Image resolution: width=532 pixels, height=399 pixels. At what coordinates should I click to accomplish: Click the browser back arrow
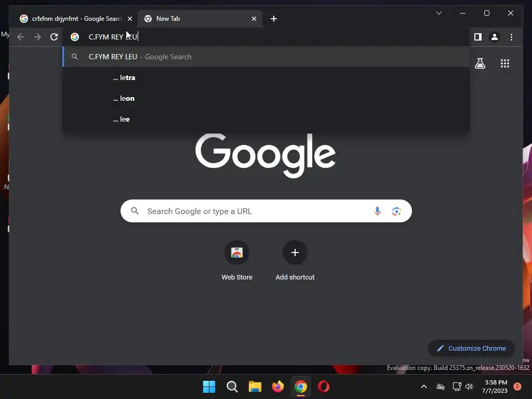pyautogui.click(x=21, y=37)
